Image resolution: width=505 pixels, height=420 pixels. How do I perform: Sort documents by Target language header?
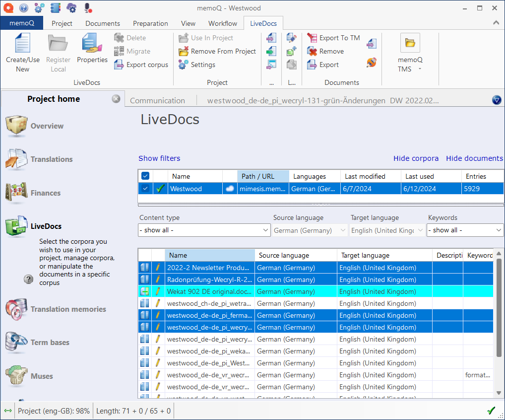point(384,255)
